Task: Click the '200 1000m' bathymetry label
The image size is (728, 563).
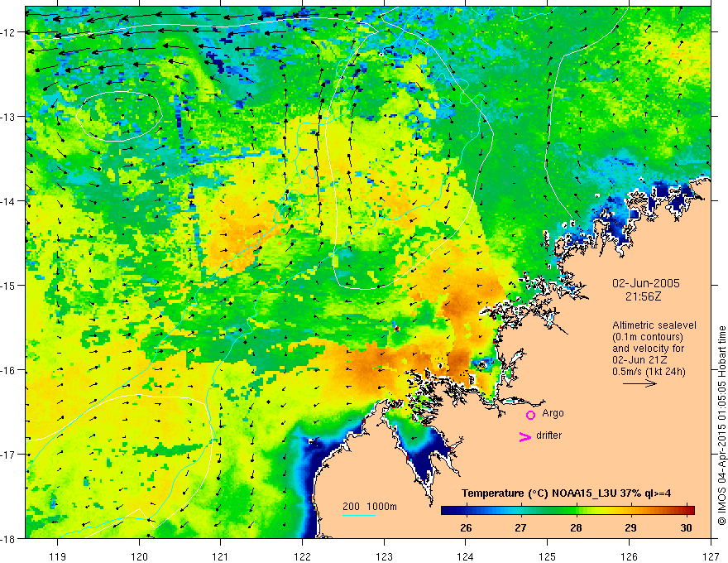Action: [x=370, y=507]
